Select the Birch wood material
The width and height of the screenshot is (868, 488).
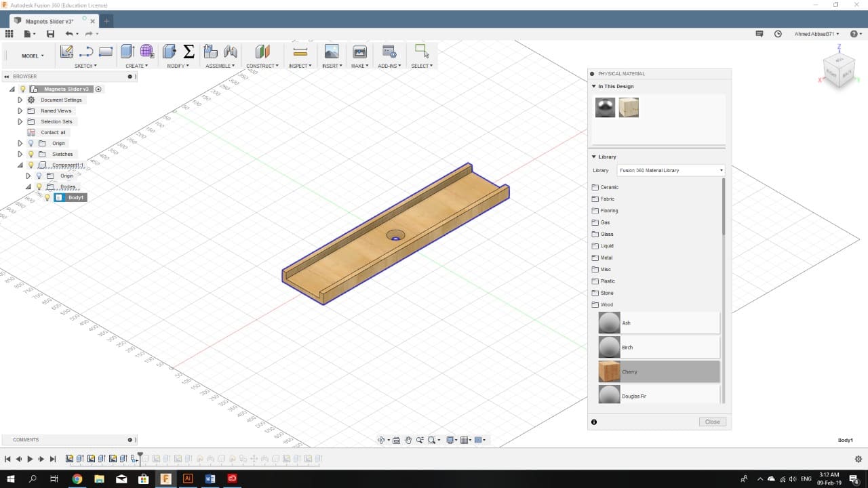coord(658,347)
